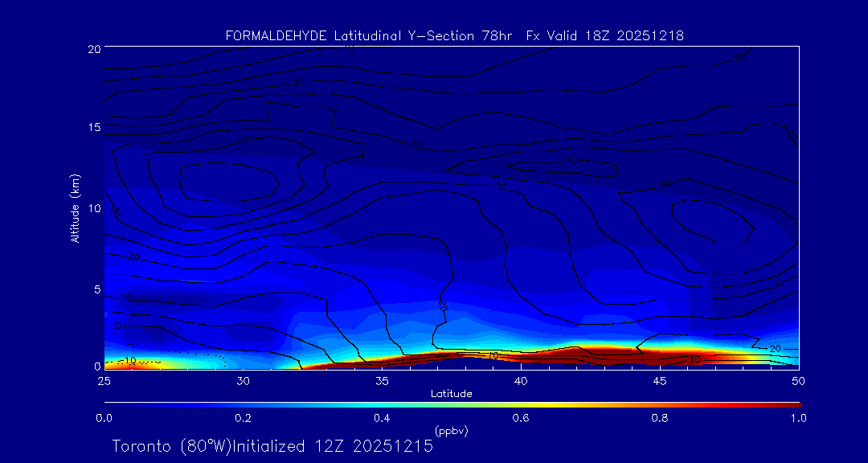Viewport: 868px width, 463px height.
Task: Click latitude tick label 50 on x-axis
Action: [x=798, y=380]
